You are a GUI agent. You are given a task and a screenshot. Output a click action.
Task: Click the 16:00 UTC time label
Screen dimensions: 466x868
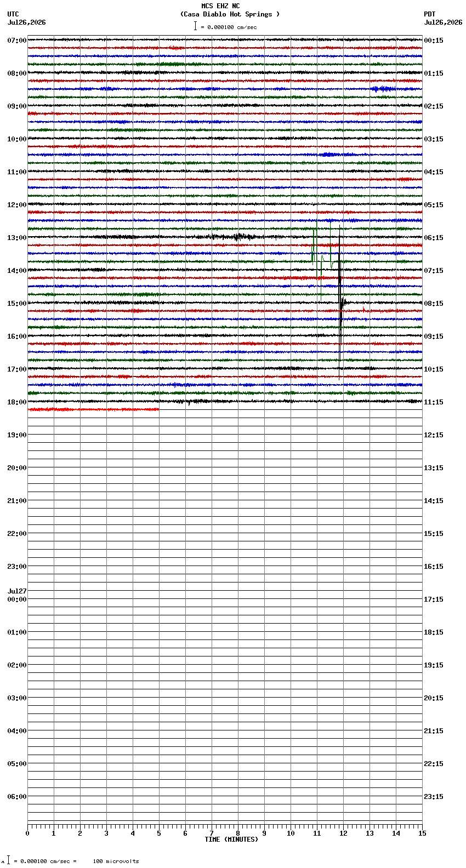point(17,336)
